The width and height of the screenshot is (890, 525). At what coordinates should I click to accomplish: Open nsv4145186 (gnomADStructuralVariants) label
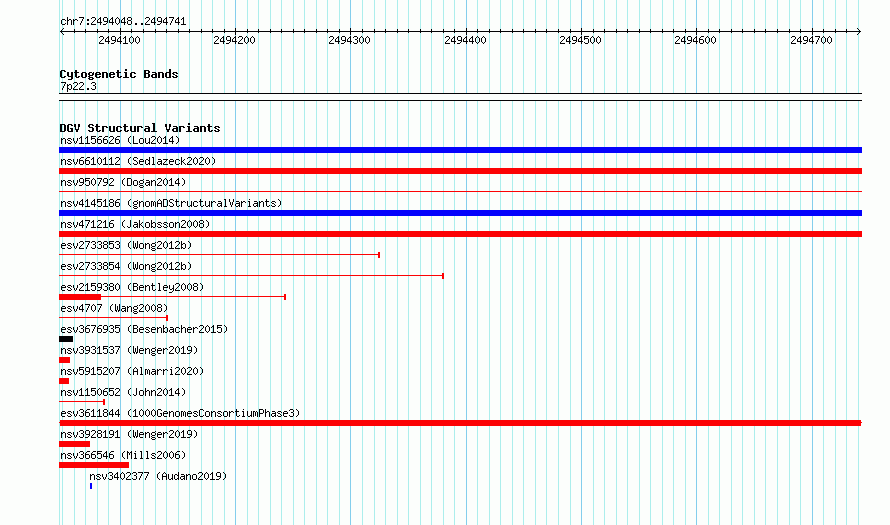pos(171,203)
